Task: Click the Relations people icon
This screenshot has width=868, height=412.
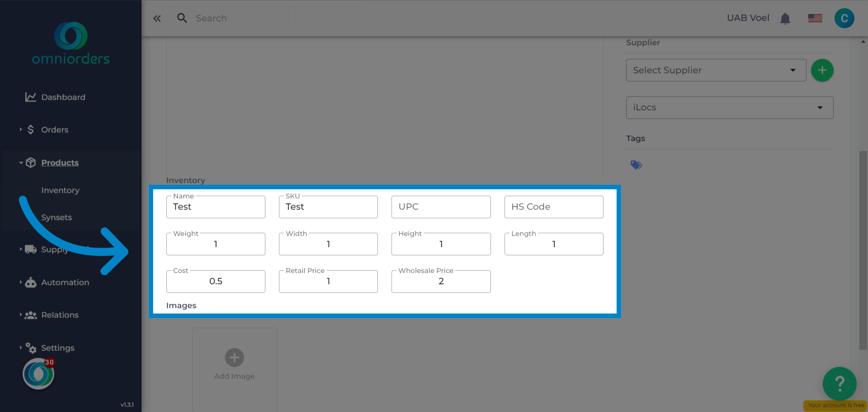Action: [x=30, y=315]
